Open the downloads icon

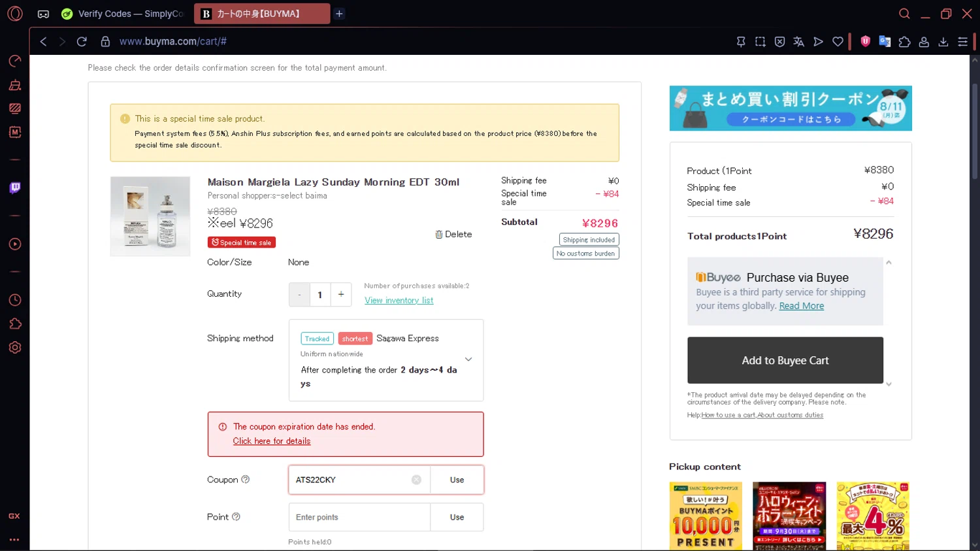point(943,41)
